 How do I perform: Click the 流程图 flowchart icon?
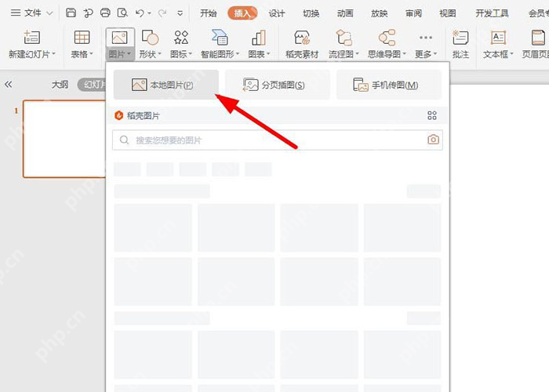344,38
